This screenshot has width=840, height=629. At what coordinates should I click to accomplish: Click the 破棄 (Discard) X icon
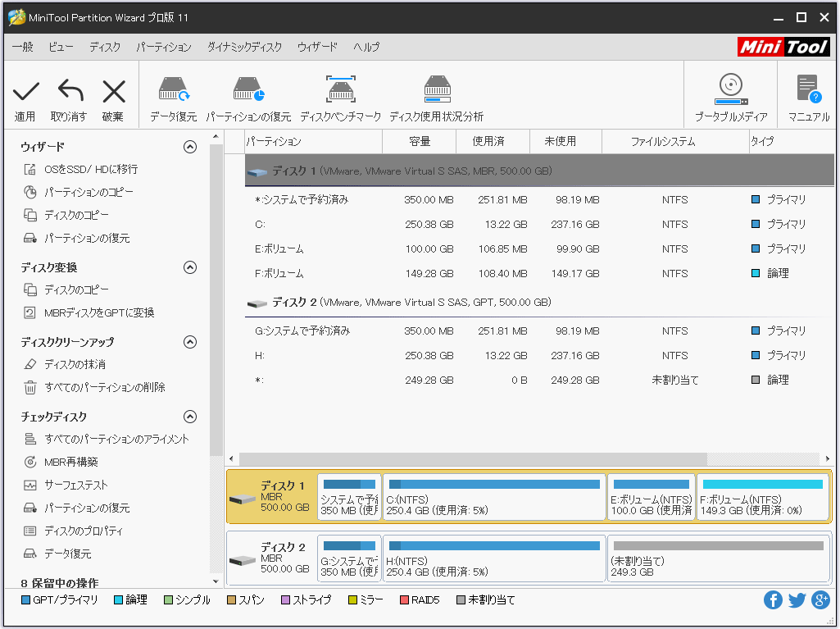tap(114, 90)
